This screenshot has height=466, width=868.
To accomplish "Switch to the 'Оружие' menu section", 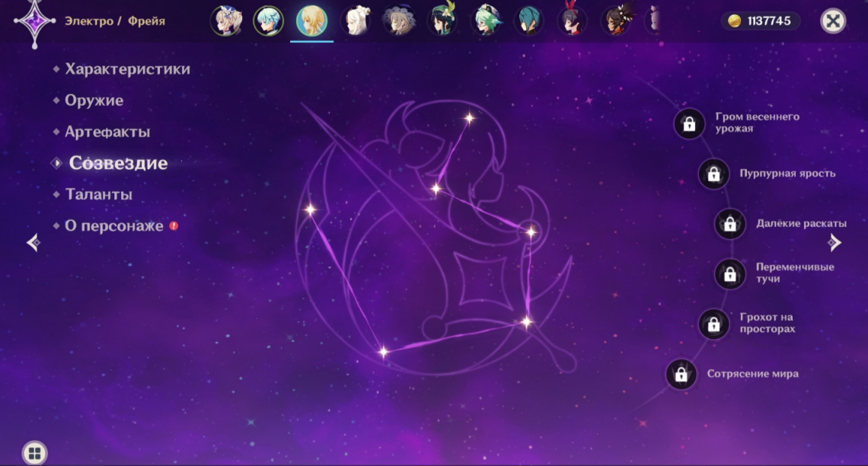I will tap(94, 101).
